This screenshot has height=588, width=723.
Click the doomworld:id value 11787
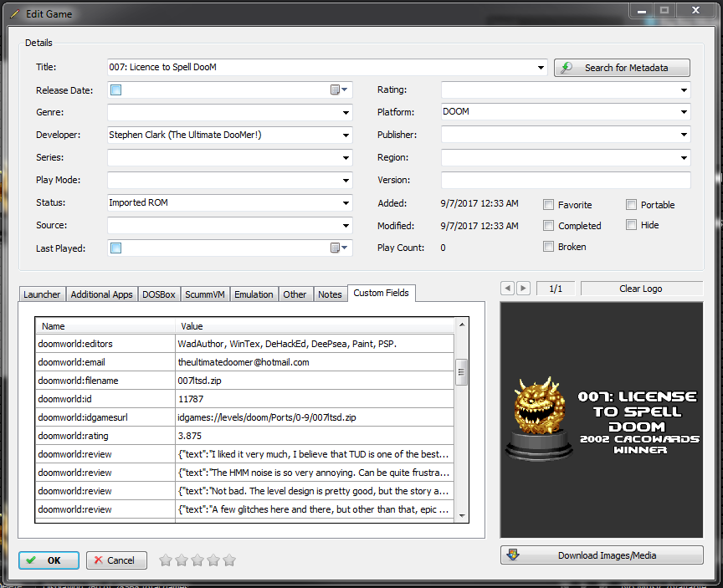(315, 399)
